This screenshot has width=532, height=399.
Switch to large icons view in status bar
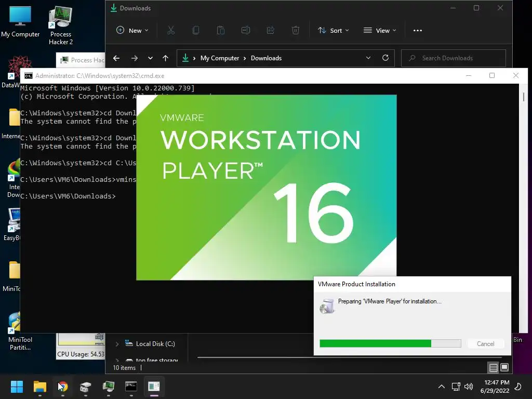[x=504, y=367]
